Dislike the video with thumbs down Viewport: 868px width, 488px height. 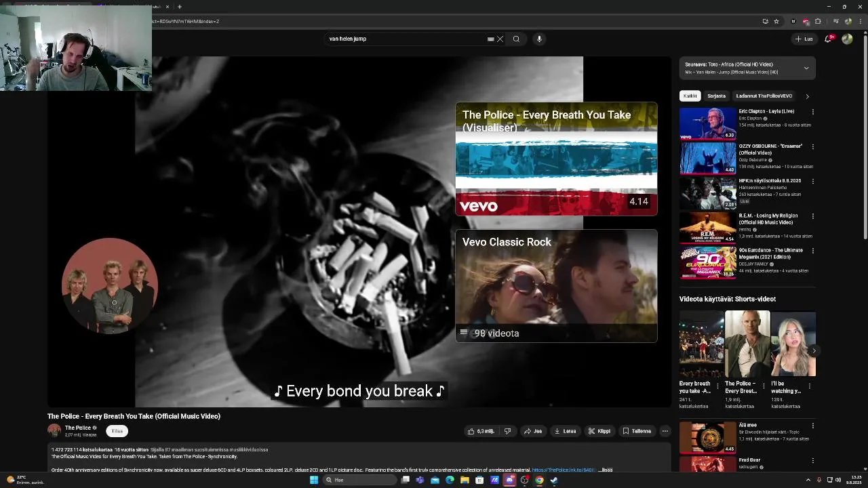pyautogui.click(x=507, y=431)
